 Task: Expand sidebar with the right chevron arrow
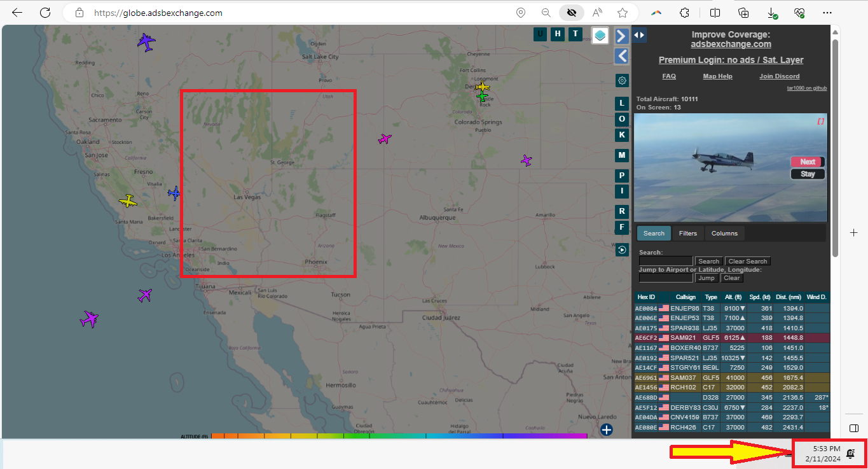pyautogui.click(x=622, y=36)
